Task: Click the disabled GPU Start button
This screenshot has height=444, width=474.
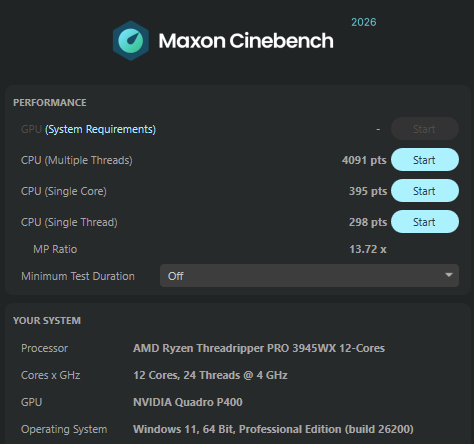Action: click(425, 129)
